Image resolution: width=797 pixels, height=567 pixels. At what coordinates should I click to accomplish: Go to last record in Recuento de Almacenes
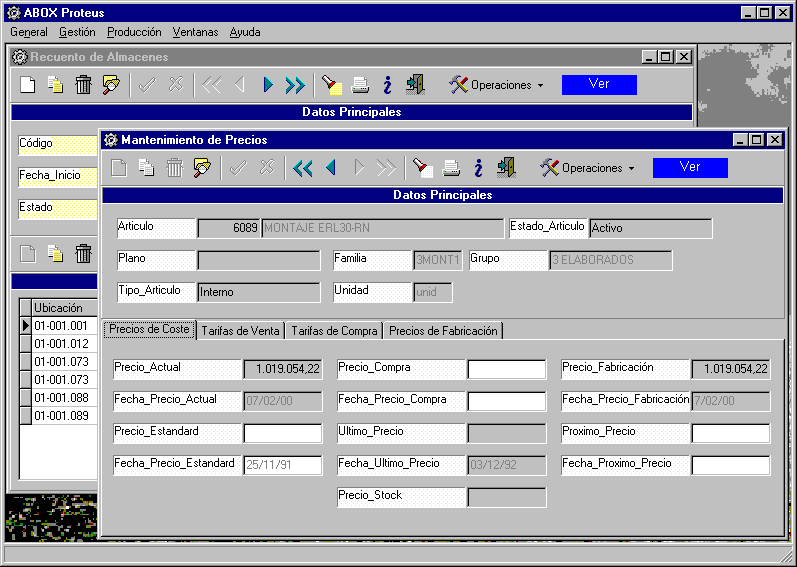pyautogui.click(x=295, y=85)
